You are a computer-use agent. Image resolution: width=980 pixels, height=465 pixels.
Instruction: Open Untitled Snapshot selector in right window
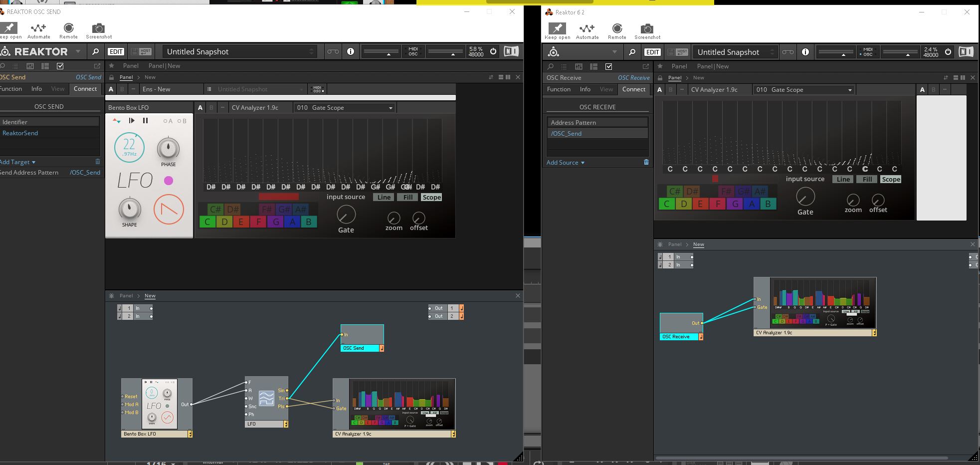pos(735,52)
